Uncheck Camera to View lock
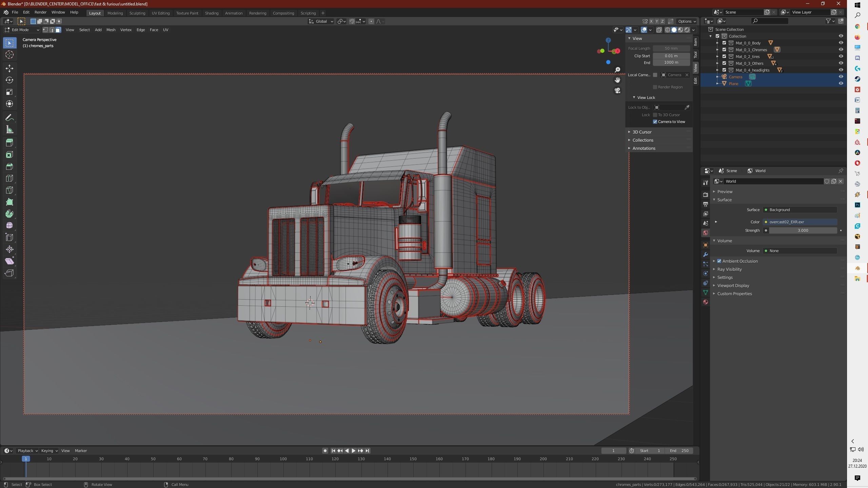Screen dimensions: 868x488 coord(655,122)
